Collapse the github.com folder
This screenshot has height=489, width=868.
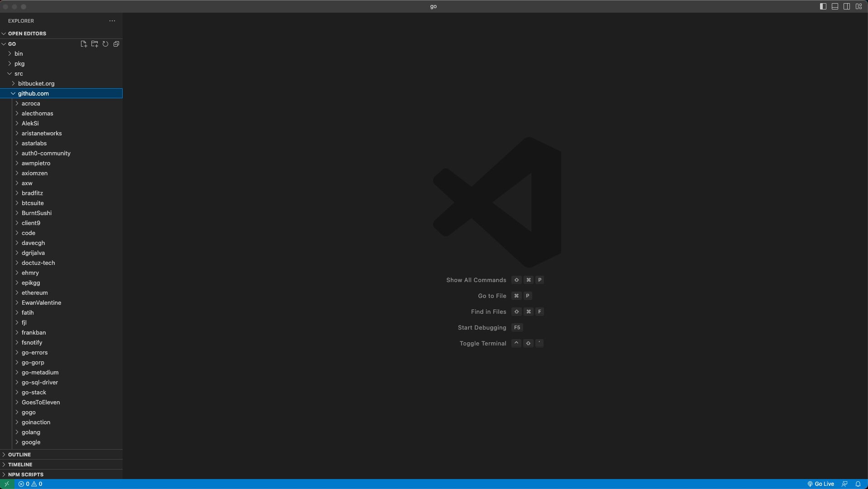(61, 93)
